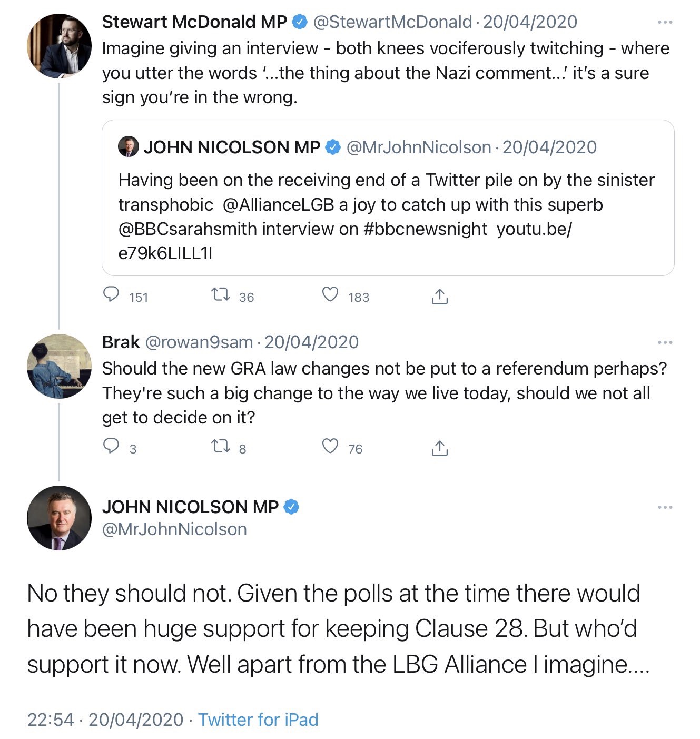This screenshot has height=739, width=700.
Task: Share Brak's referendum tweet
Action: pyautogui.click(x=439, y=448)
